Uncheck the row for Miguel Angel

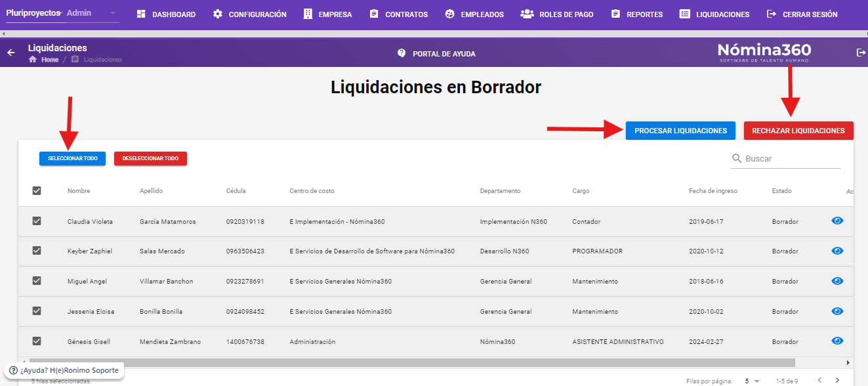(x=37, y=281)
